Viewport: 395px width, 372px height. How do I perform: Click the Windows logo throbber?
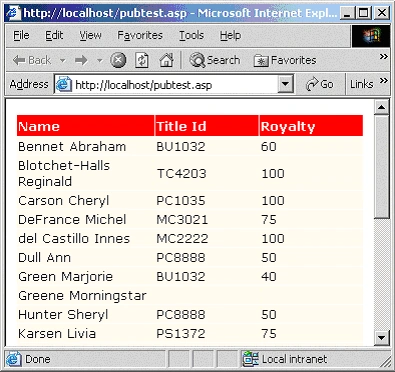[x=371, y=36]
